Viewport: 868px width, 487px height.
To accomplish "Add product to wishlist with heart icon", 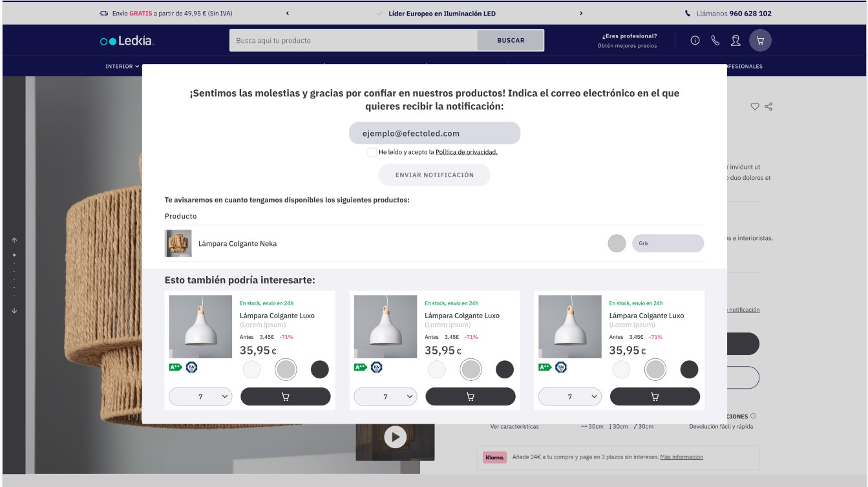I will (x=755, y=107).
